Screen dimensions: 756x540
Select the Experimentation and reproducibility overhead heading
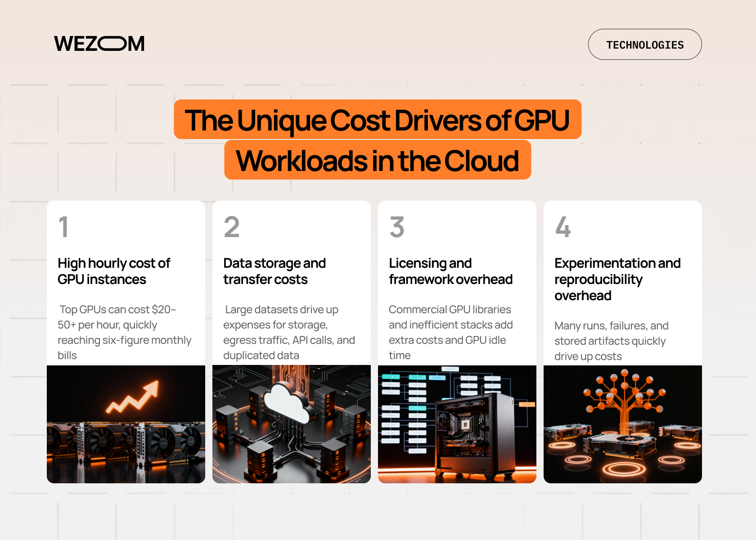click(x=617, y=279)
